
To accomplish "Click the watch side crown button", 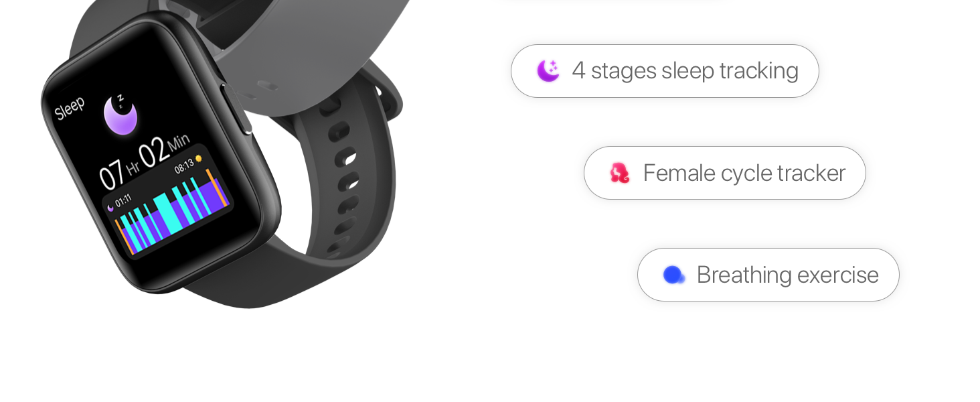I will (x=236, y=109).
